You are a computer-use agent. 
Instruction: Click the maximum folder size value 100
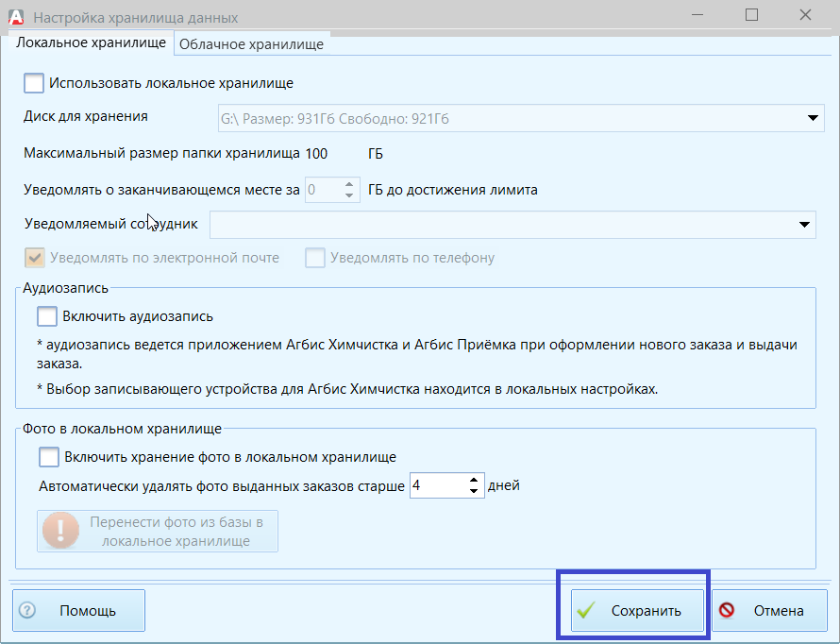(316, 154)
